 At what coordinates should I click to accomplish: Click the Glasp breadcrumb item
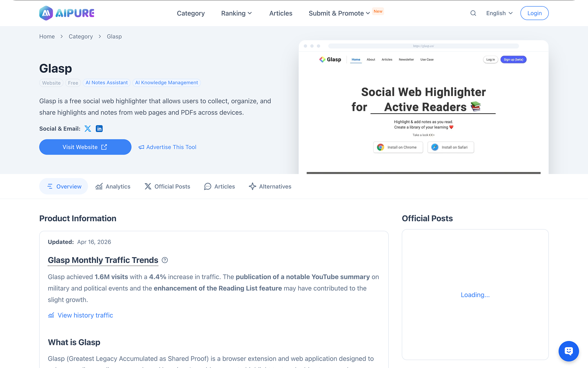[x=114, y=36]
